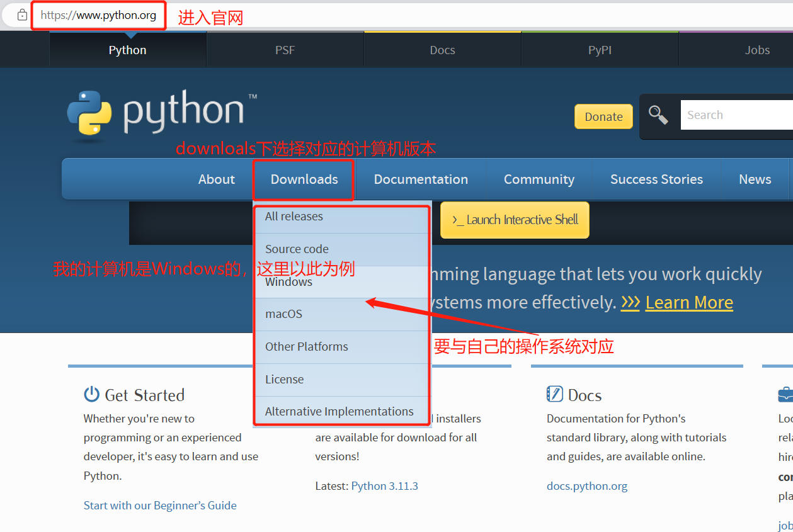Select Other Platforms in Downloads dropdown
This screenshot has width=793, height=532.
[x=342, y=347]
